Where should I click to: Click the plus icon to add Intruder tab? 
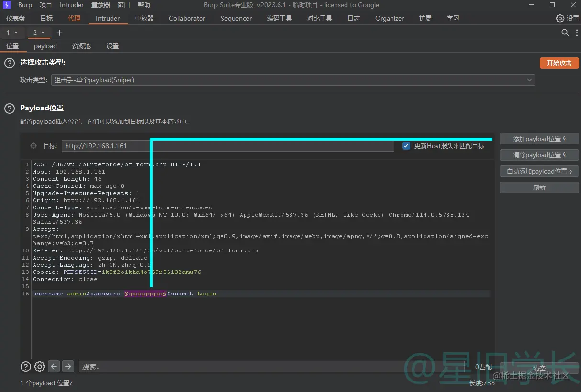(x=59, y=33)
